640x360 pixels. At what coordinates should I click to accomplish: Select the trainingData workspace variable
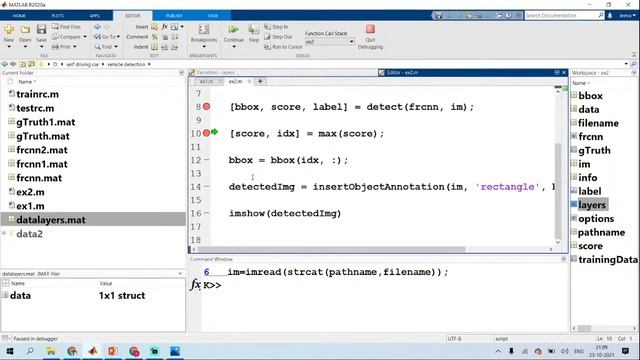[607, 260]
